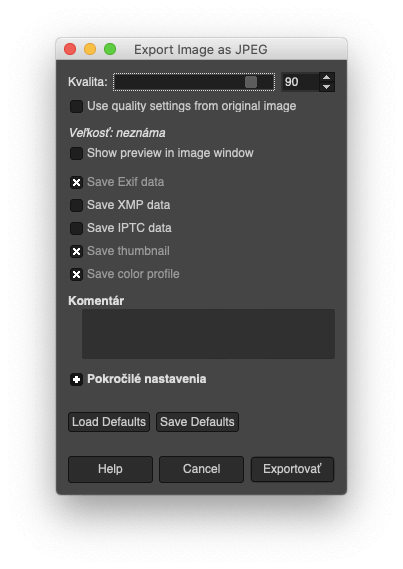Uncheck the Save Exif data checkbox
The width and height of the screenshot is (403, 569).
pos(76,182)
